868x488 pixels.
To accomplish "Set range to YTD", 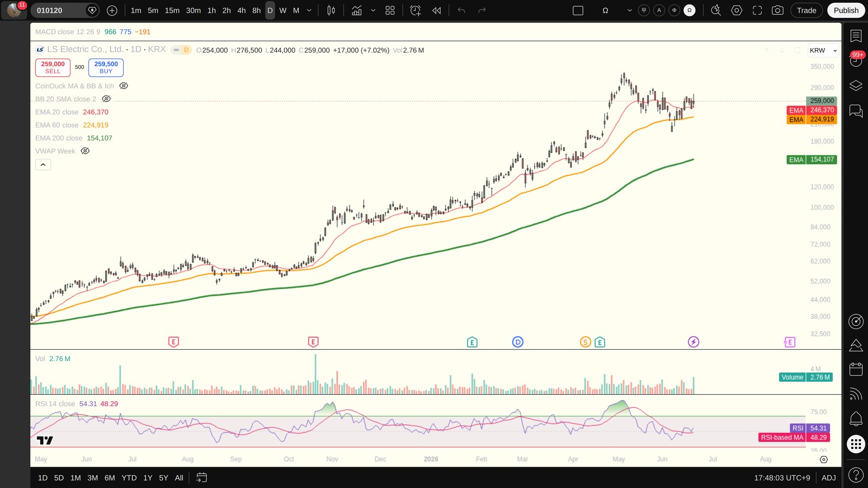I will pyautogui.click(x=129, y=478).
